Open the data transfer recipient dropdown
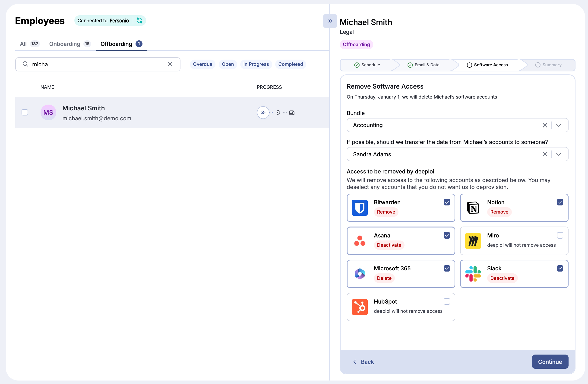The width and height of the screenshot is (588, 384). pos(559,154)
